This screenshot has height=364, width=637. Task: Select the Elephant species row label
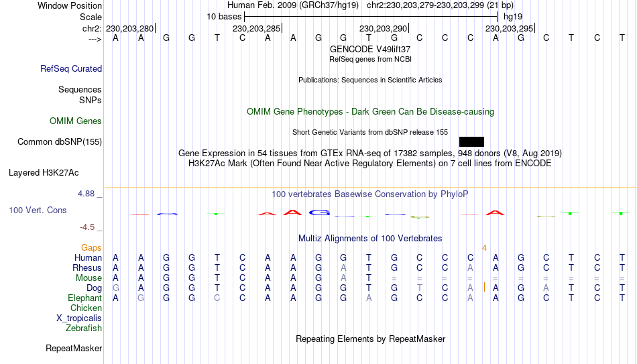(85, 298)
